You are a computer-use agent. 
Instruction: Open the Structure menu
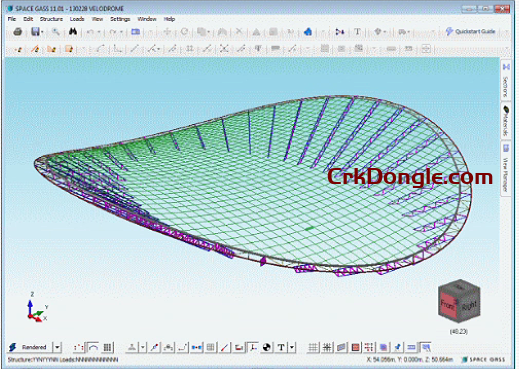click(51, 19)
